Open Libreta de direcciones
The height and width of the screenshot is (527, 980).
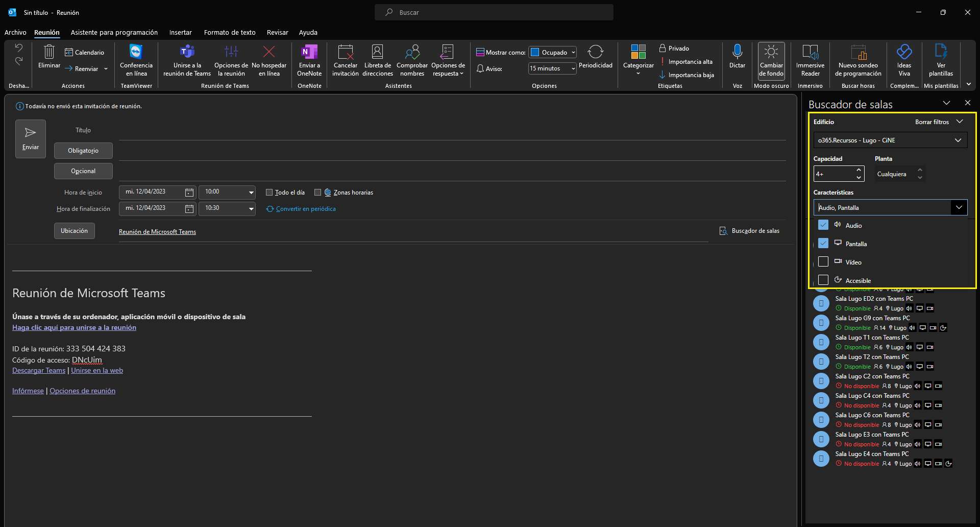378,60
